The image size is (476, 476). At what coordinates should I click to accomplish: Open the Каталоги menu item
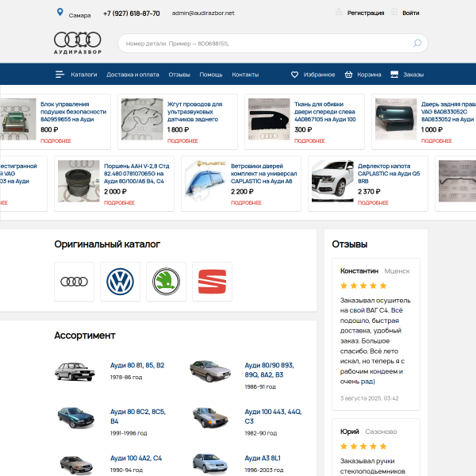click(84, 75)
